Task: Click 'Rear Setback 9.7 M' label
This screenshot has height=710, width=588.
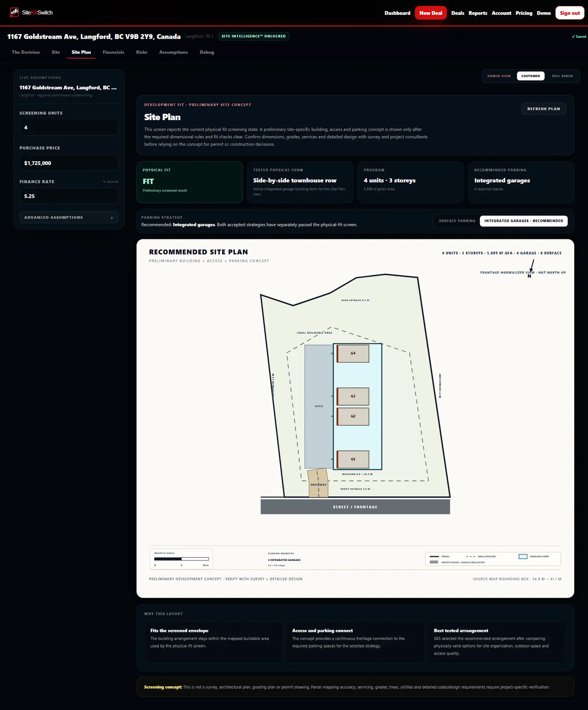Action: (x=355, y=300)
